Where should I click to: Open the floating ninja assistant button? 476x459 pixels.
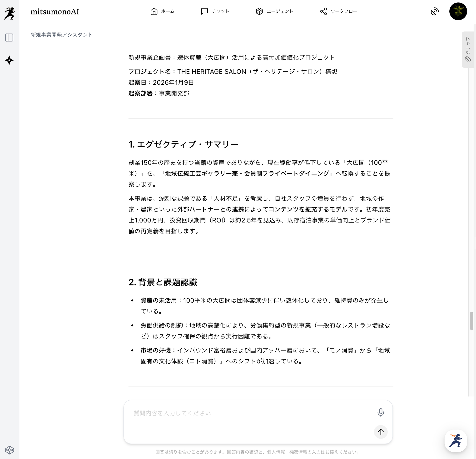456,440
